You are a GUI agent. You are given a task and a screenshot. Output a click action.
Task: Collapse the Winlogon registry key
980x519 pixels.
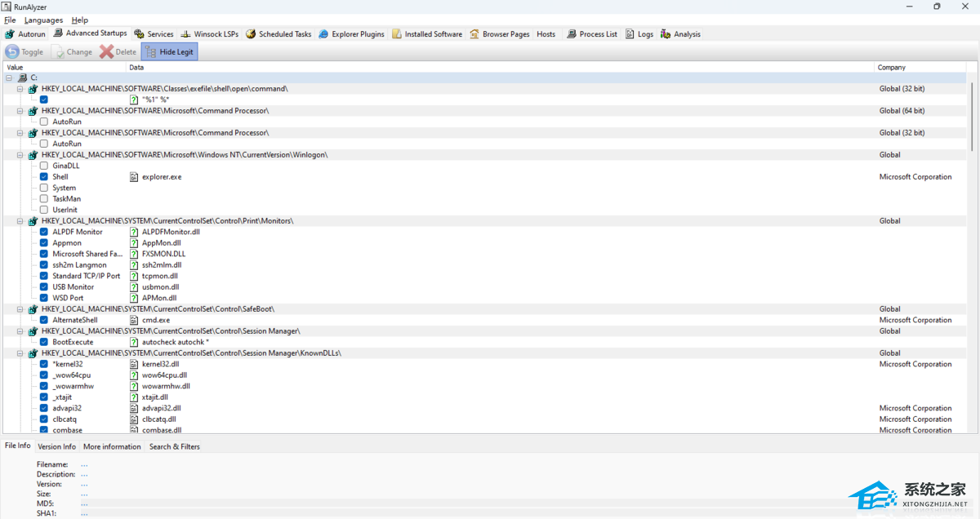20,154
